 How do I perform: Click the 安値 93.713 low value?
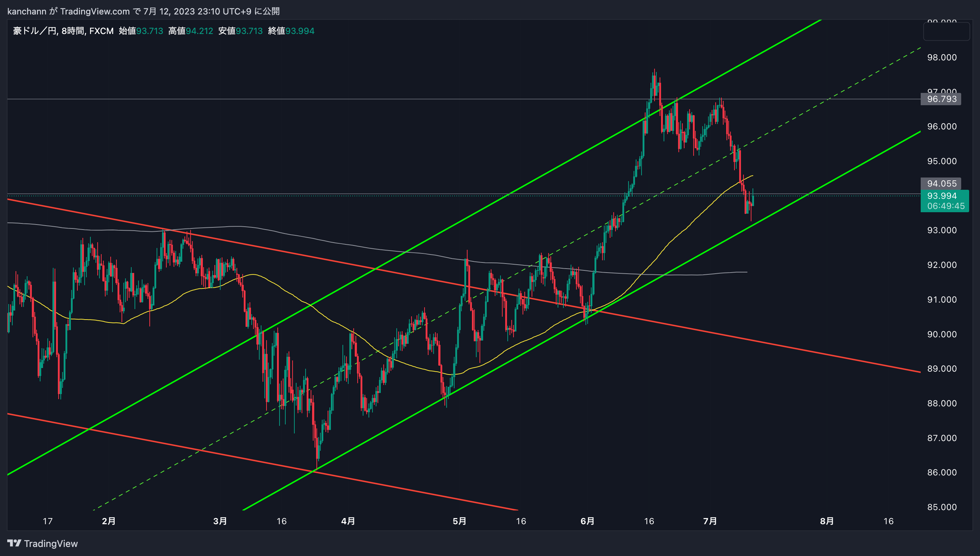(x=240, y=31)
